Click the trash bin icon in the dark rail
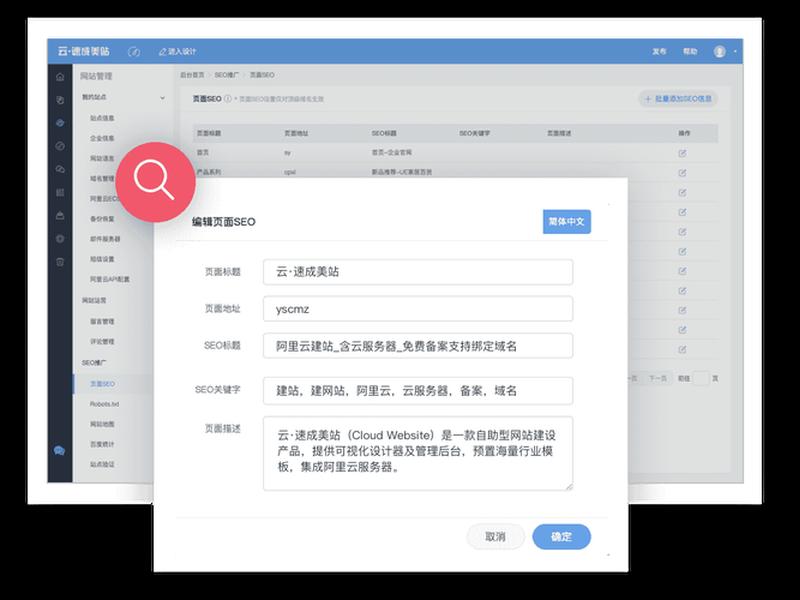800x600 pixels. (60, 262)
